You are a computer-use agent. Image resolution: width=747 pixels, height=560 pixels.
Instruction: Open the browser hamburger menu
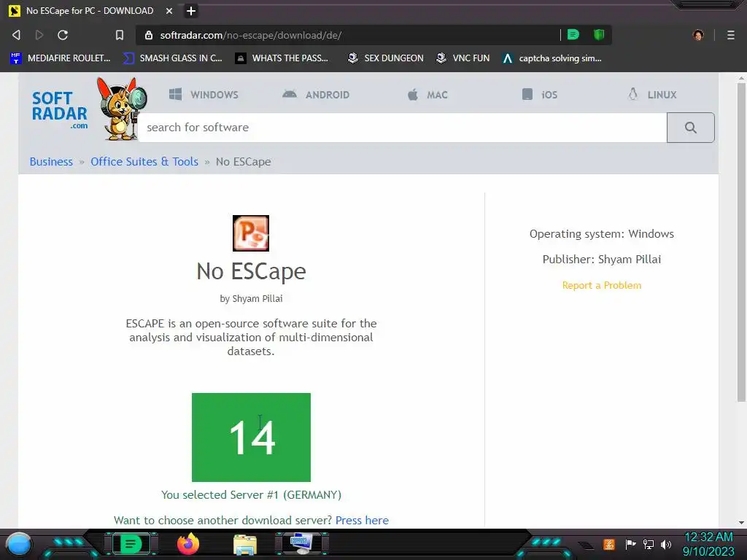click(x=731, y=35)
